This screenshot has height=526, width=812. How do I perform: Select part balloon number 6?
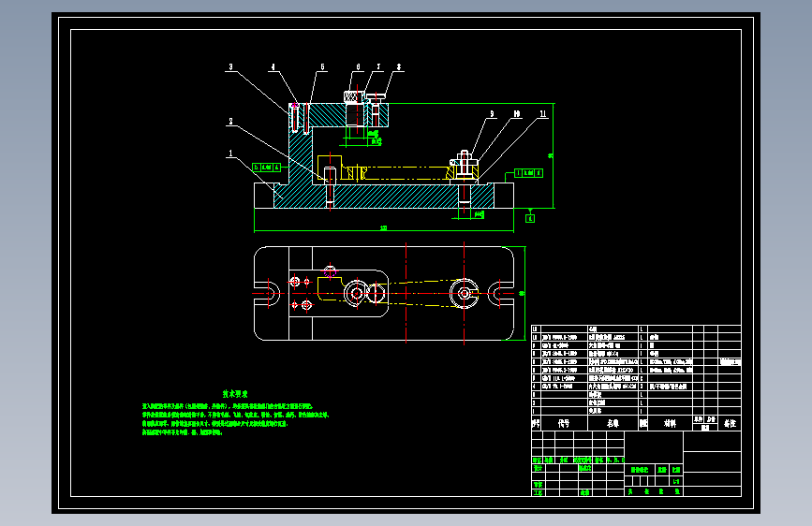pyautogui.click(x=358, y=67)
